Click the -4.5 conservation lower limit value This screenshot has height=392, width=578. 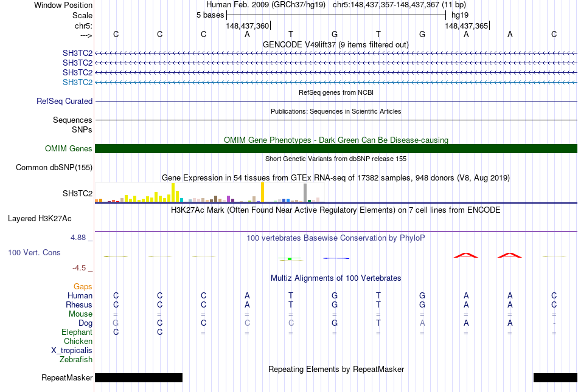pyautogui.click(x=79, y=268)
